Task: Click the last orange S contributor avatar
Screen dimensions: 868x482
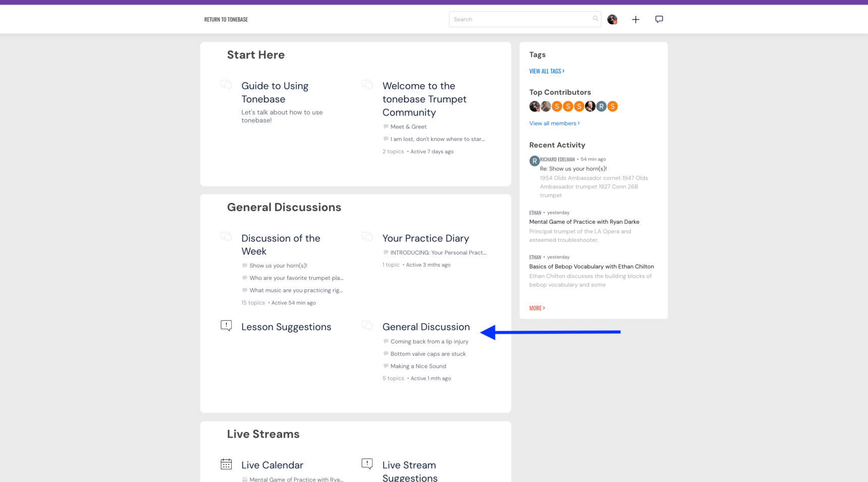Action: coord(612,106)
